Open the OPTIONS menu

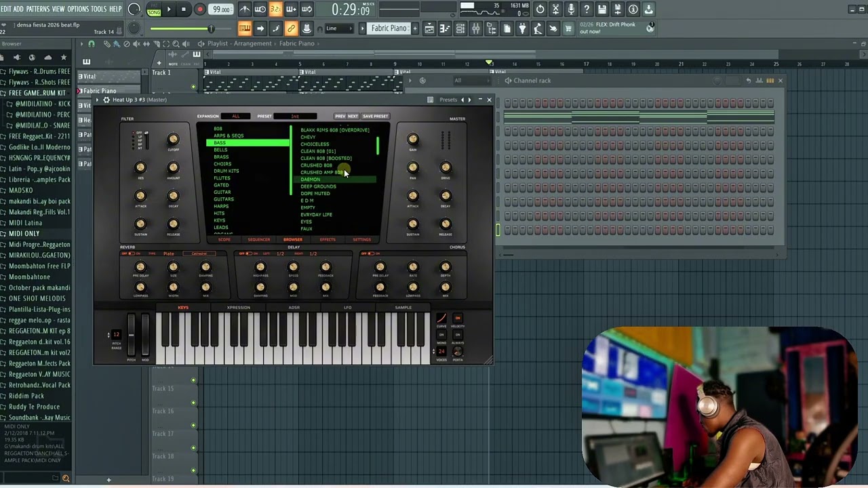[x=78, y=9]
